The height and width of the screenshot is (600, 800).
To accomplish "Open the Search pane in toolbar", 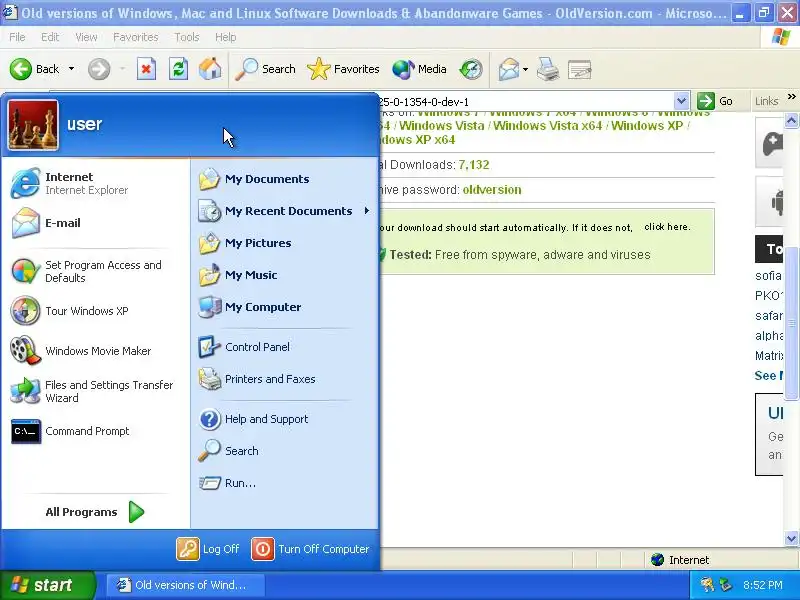I will pyautogui.click(x=265, y=69).
